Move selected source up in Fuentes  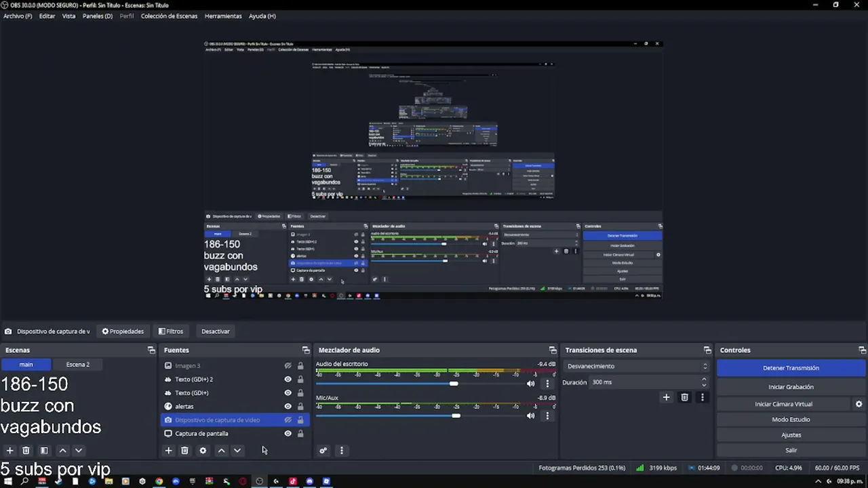pos(221,450)
